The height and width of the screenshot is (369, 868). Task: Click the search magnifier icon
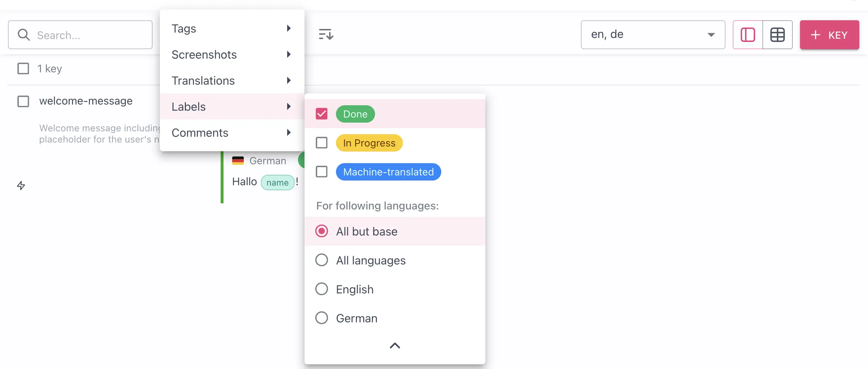(x=24, y=35)
